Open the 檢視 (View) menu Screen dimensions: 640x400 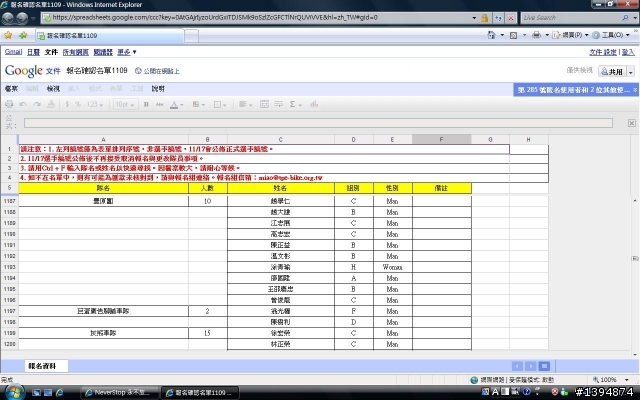pos(53,89)
